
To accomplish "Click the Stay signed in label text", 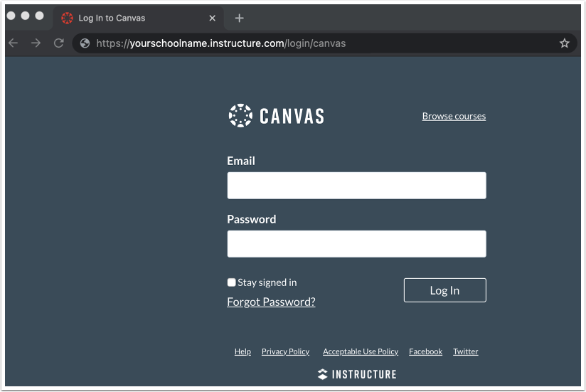I will point(267,282).
